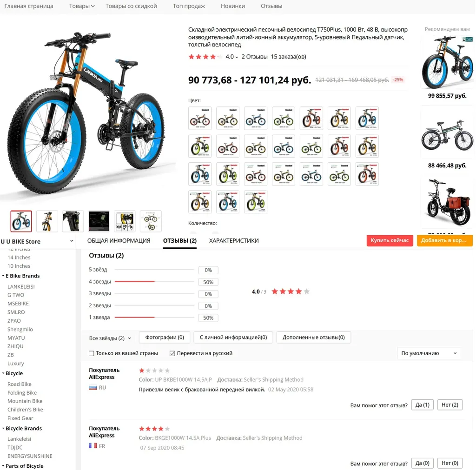The width and height of the screenshot is (476, 470).
Task: Click the main blue fat bike image
Action: [88, 113]
